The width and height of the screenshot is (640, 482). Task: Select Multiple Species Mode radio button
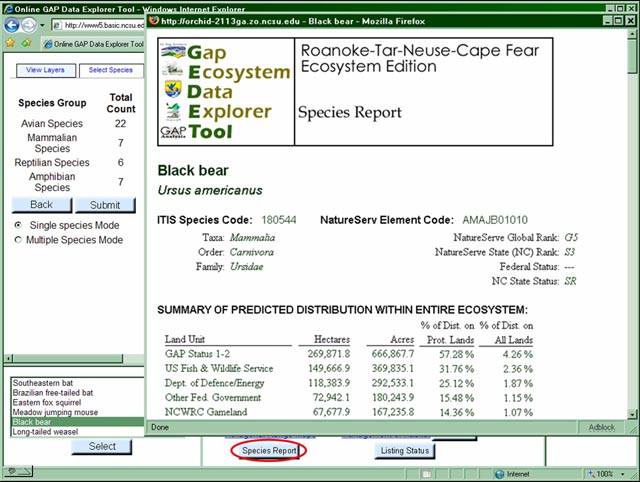(18, 240)
